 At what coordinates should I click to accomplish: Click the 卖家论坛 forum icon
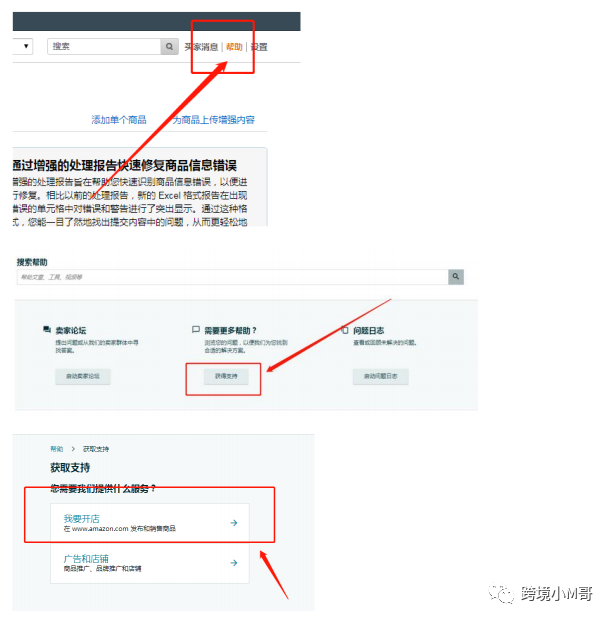47,329
